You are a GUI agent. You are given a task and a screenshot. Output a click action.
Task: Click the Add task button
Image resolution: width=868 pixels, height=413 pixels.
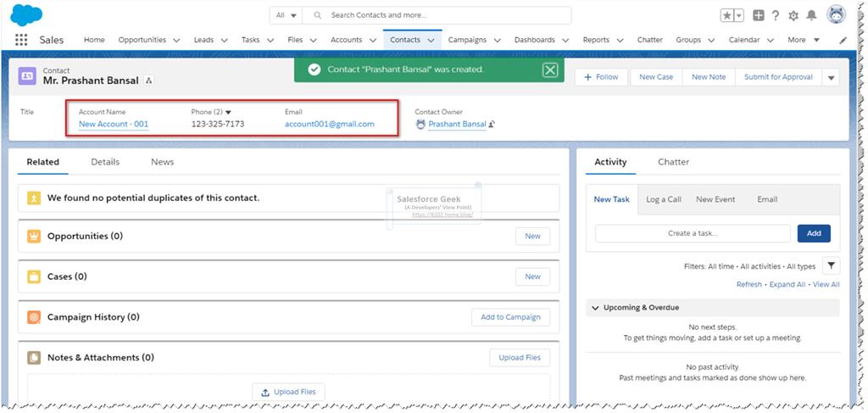coord(814,233)
